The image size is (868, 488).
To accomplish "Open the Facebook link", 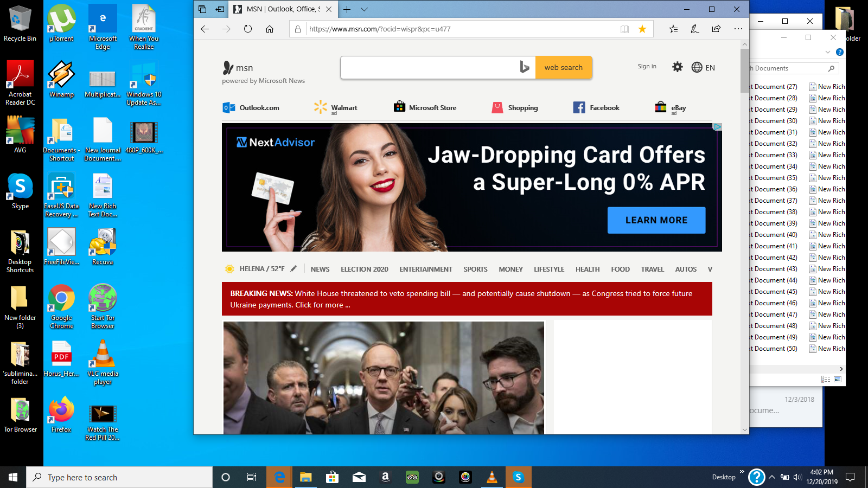I will (x=596, y=107).
